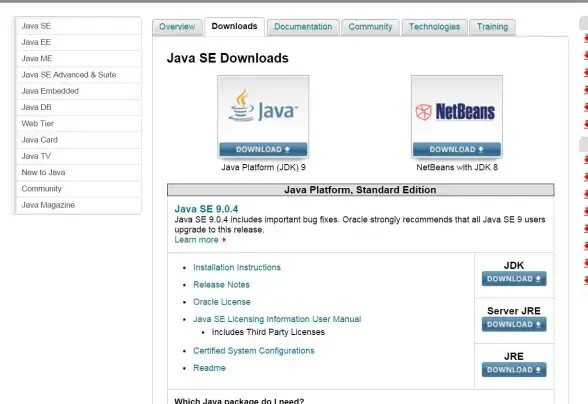Open Java Embedded sidebar item

click(78, 91)
